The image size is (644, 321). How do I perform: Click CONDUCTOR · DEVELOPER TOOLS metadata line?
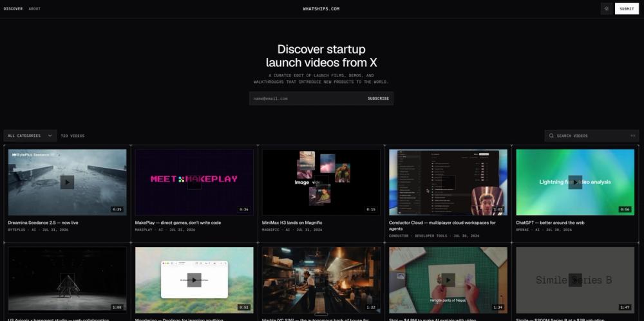tap(434, 236)
